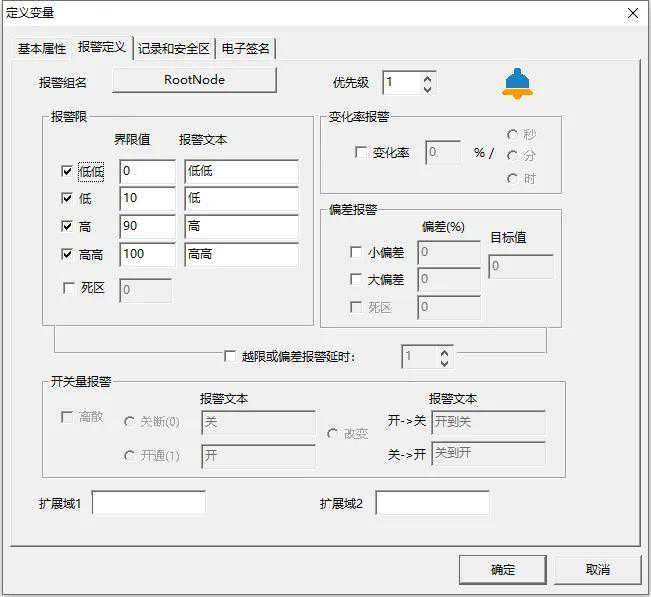Image resolution: width=651 pixels, height=597 pixels.
Task: Click the RootNode alarm group button
Action: point(194,80)
